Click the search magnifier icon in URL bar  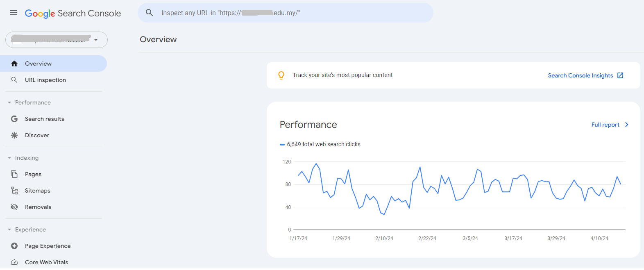[150, 13]
